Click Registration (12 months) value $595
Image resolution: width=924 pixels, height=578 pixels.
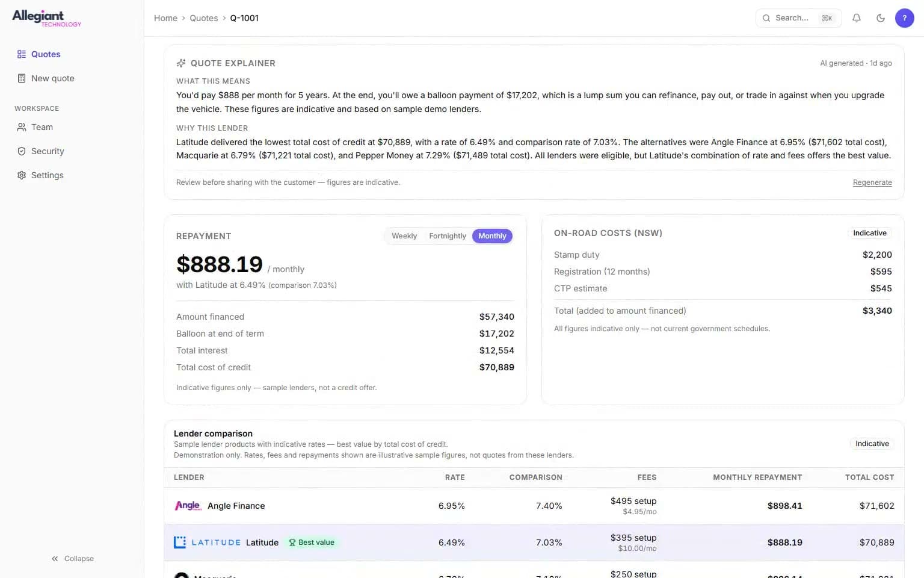881,272
